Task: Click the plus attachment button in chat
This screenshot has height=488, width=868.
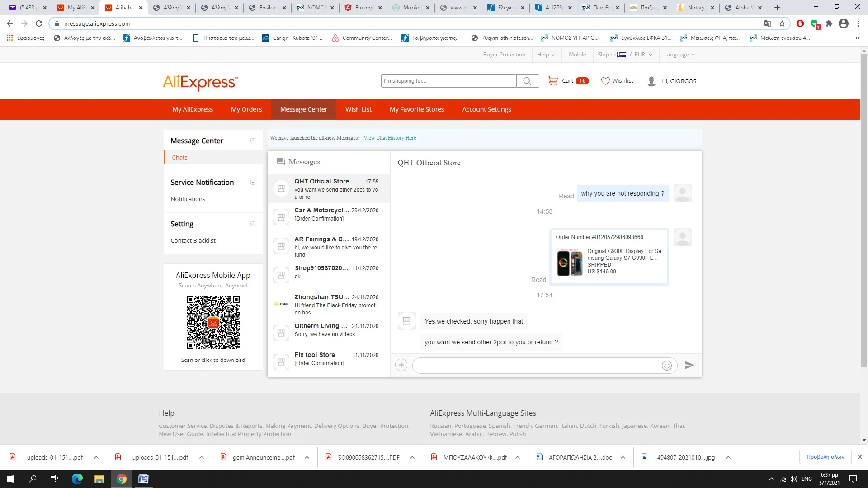Action: pyautogui.click(x=401, y=365)
